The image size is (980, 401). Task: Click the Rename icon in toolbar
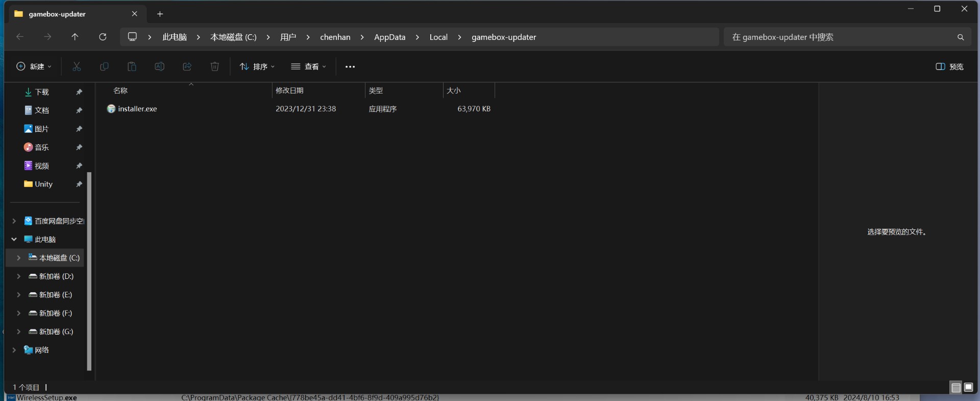pos(159,66)
